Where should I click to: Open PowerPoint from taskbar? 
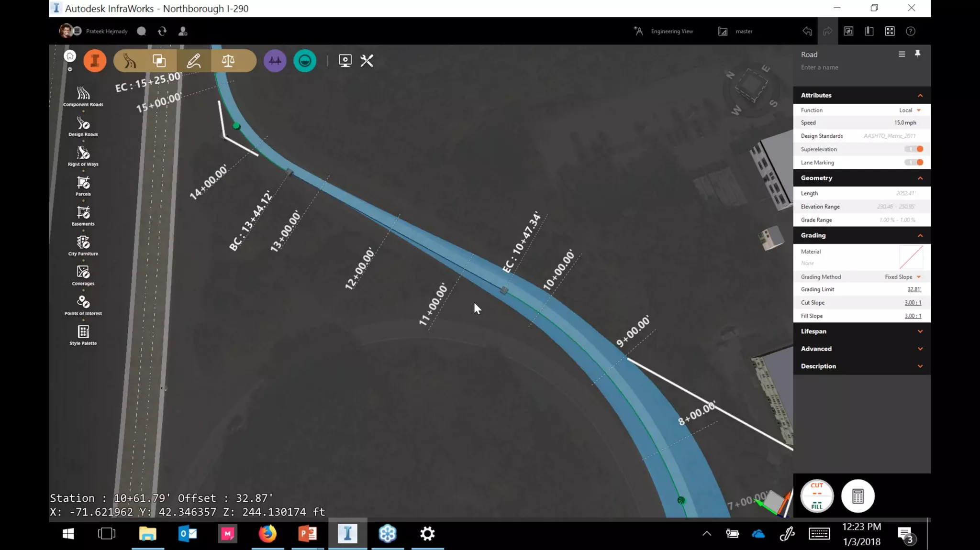click(308, 534)
